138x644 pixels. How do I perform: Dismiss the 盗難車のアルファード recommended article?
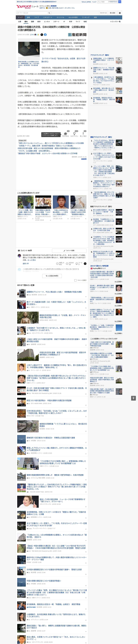coord(86,297)
